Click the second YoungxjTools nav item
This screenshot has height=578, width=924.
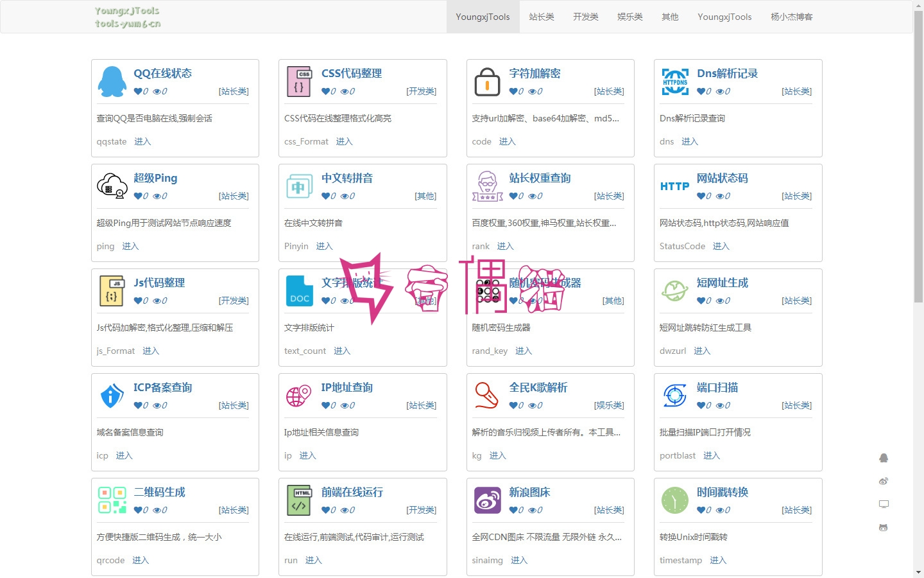[724, 17]
